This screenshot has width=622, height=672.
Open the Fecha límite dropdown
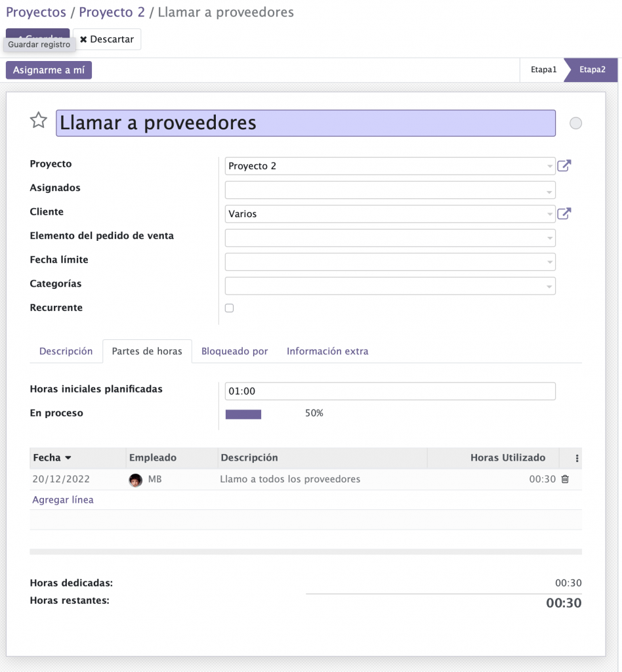(x=550, y=262)
